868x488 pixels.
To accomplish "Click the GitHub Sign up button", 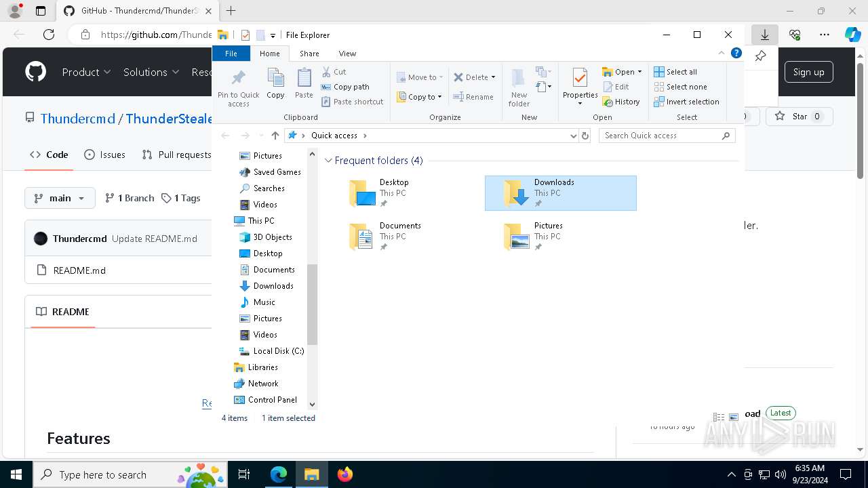I will point(808,72).
